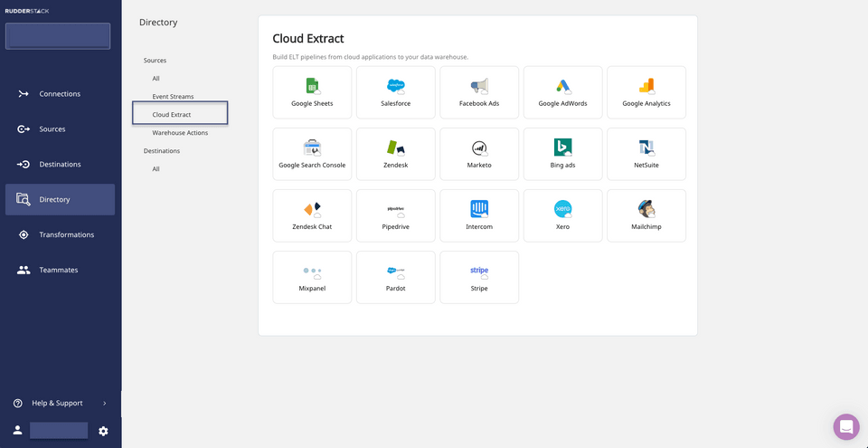Viewport: 868px width, 448px height.
Task: Click the Google Analytics label
Action: coord(646,104)
